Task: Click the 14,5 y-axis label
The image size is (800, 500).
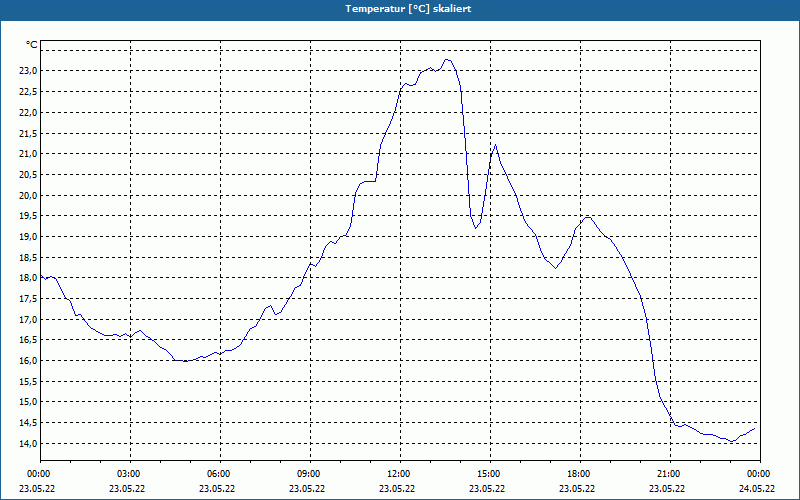Action: [28, 423]
